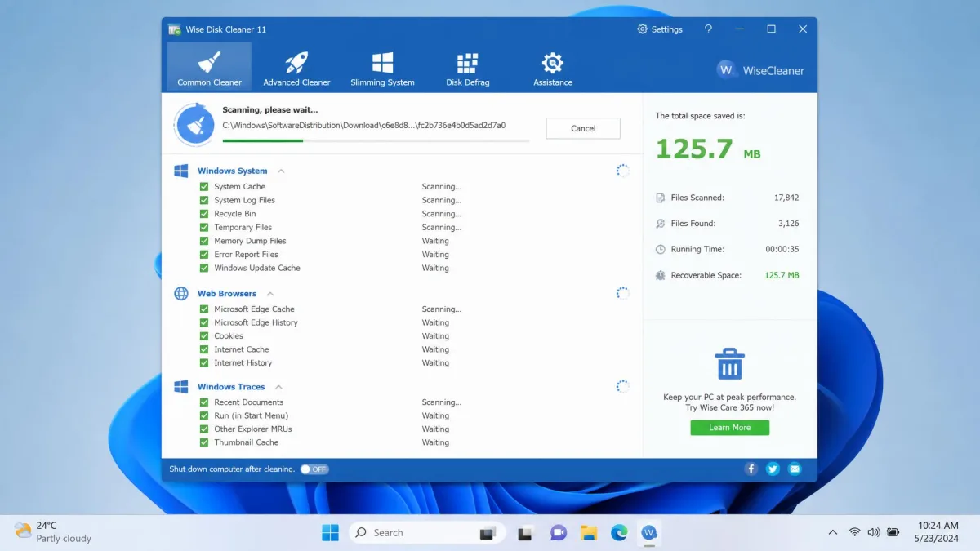Screen dimensions: 980x551
Task: Open the WiseCleaner Twitter page icon
Action: [773, 469]
